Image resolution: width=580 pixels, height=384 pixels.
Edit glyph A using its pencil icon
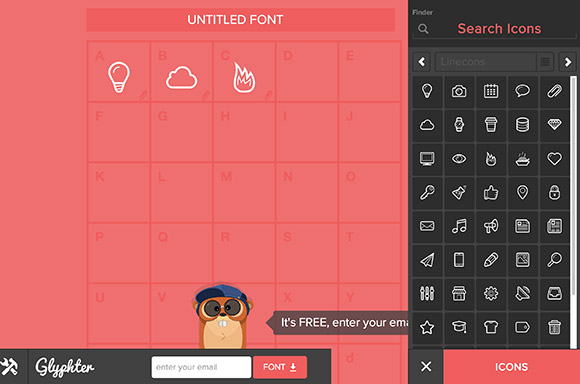(143, 95)
